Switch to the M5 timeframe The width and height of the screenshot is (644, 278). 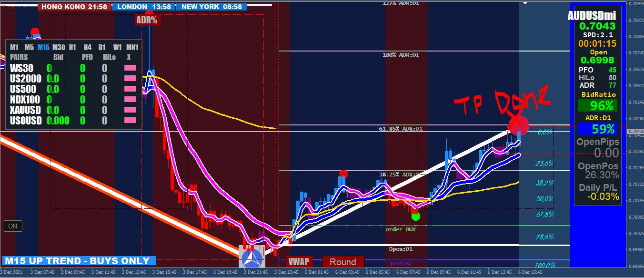pos(29,47)
